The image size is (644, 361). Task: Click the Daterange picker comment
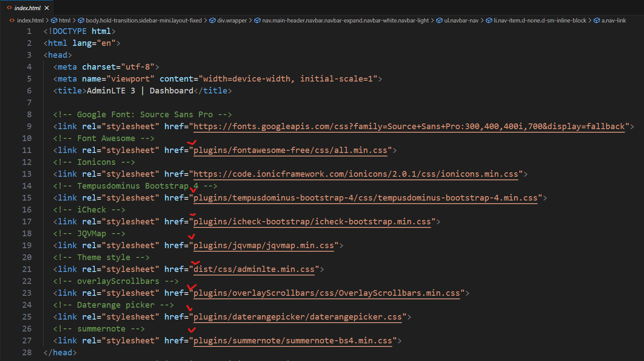tap(113, 305)
